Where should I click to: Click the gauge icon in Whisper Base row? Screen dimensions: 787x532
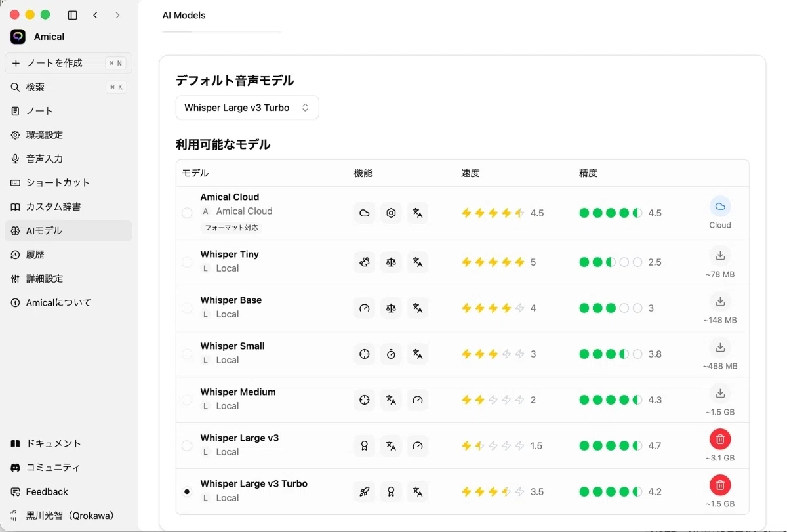pyautogui.click(x=365, y=308)
